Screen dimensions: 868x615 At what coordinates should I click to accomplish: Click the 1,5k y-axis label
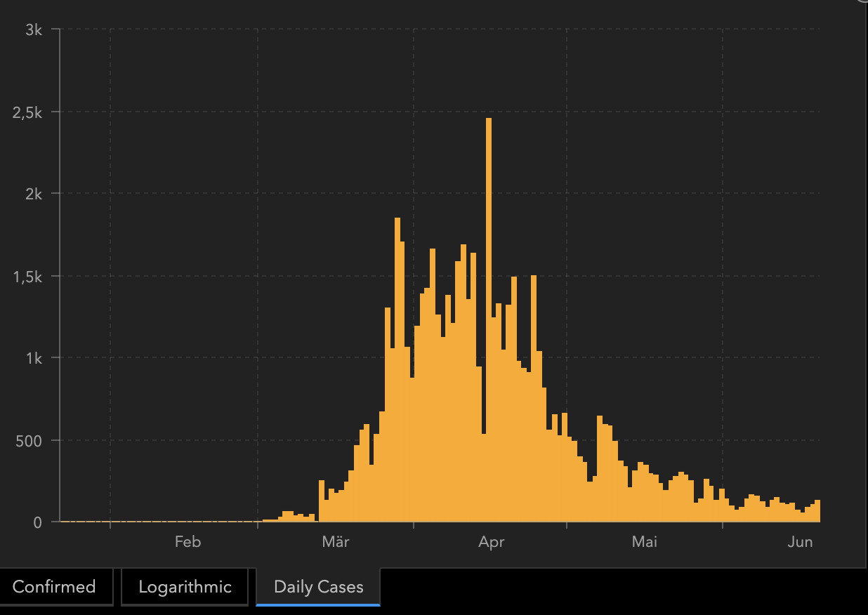(27, 276)
